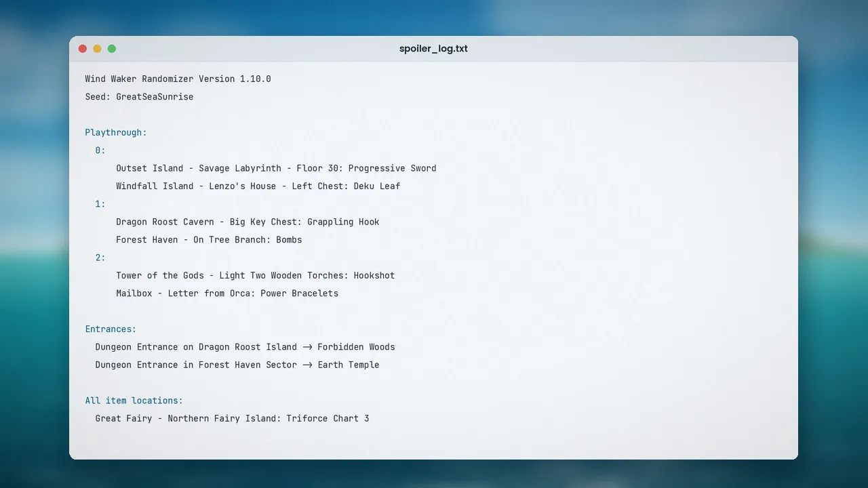868x488 pixels.
Task: Click the Forest Haven Sector entrance line
Action: pos(237,365)
